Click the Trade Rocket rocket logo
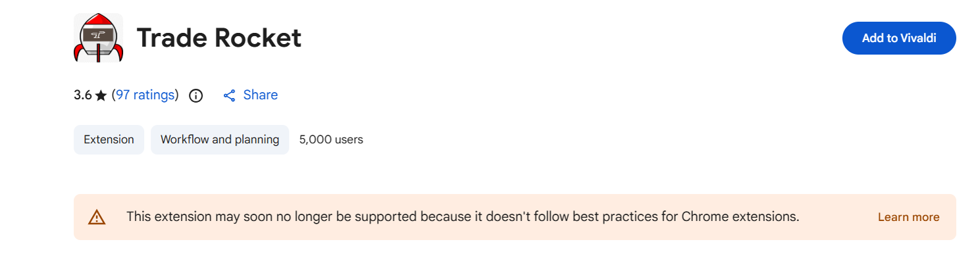 [x=98, y=38]
